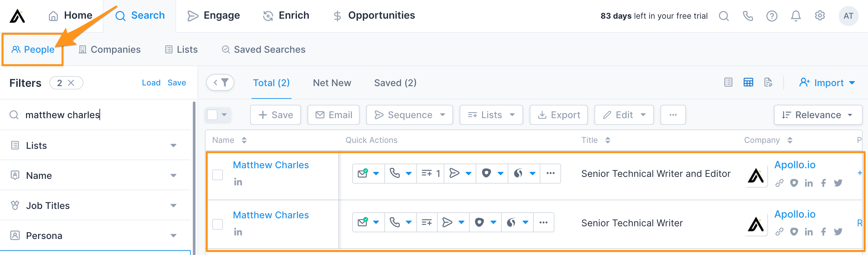Image resolution: width=868 pixels, height=255 pixels.
Task: Check the second Matthew Charles row checkbox
Action: (218, 224)
